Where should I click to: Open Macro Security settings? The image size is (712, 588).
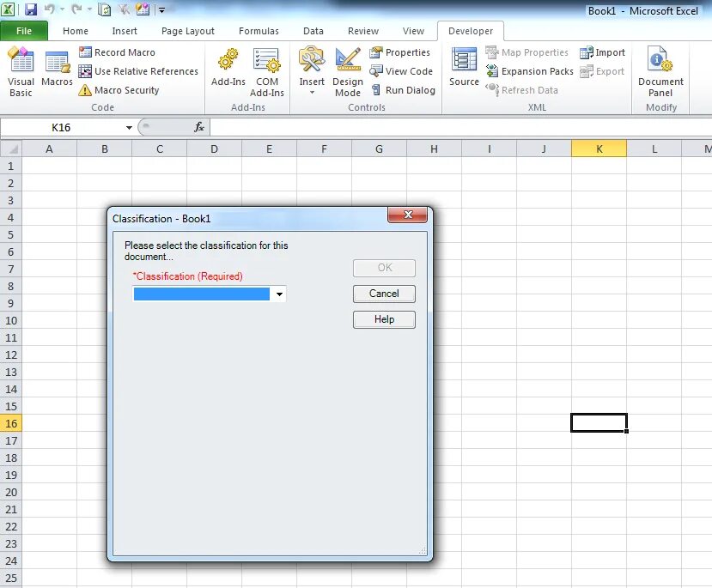119,90
